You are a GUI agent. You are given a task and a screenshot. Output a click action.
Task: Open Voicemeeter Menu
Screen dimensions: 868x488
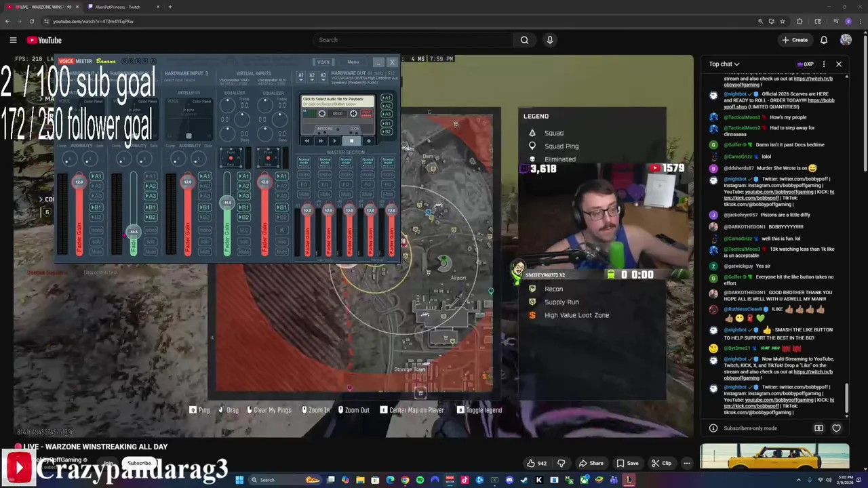click(x=353, y=62)
